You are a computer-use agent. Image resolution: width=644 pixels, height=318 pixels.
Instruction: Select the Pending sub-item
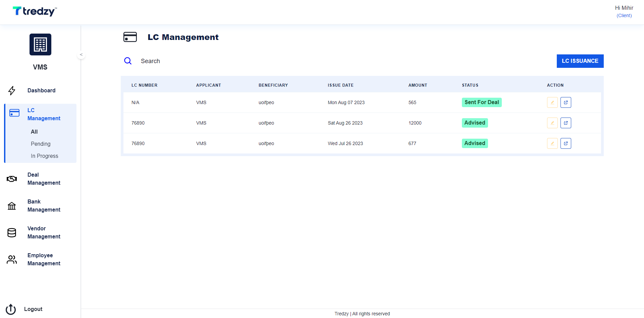coord(41,144)
